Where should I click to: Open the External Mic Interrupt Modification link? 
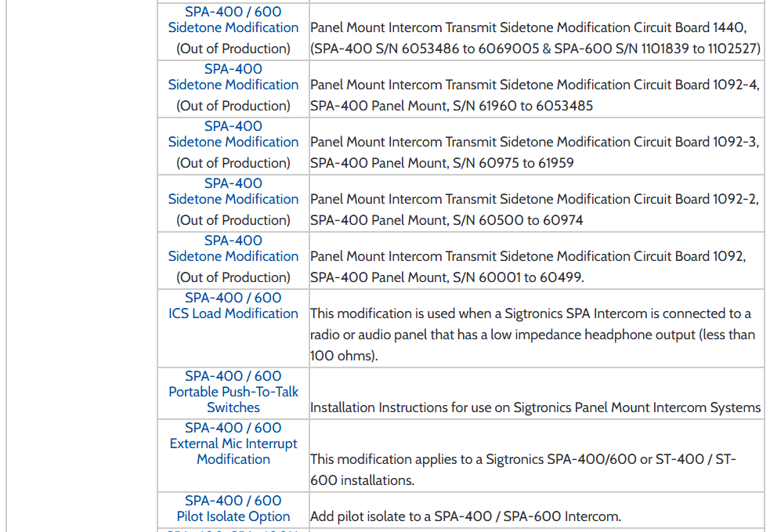point(233,443)
